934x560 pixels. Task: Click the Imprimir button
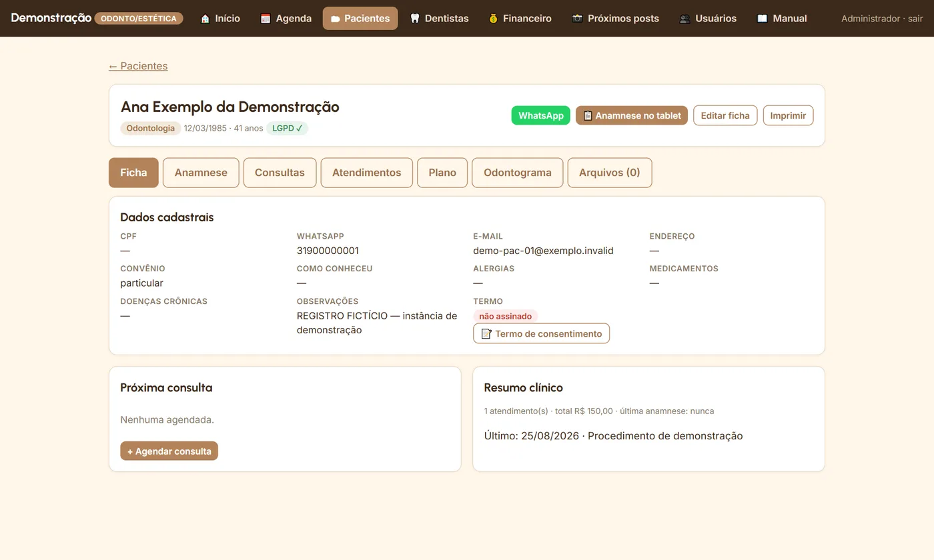[x=788, y=115]
